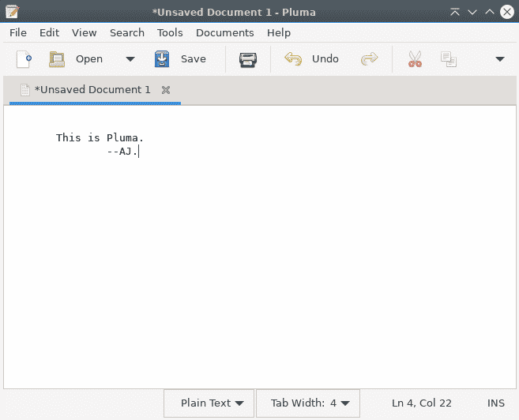Open the Search menu
Viewport: 519px width, 420px height.
point(127,32)
